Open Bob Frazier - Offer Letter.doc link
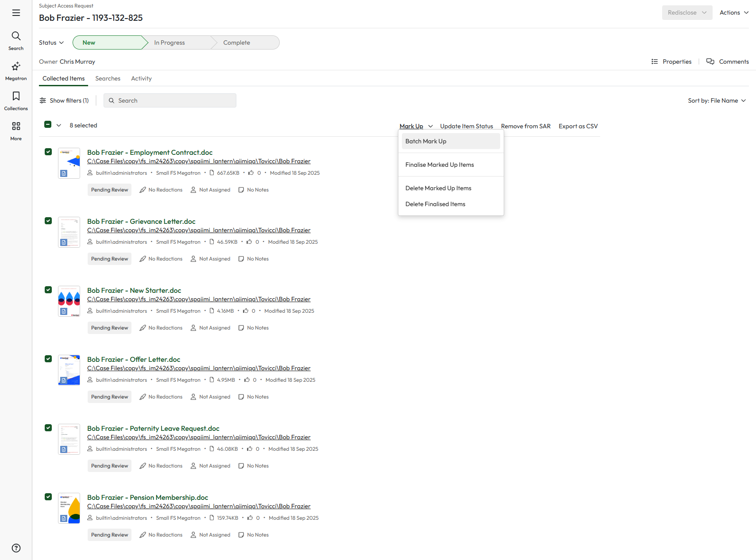 pos(134,359)
